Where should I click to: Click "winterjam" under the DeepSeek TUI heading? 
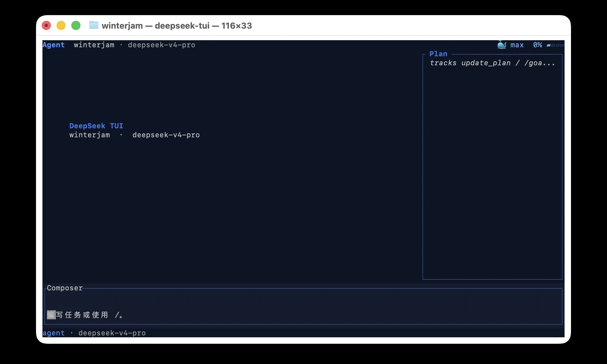pos(90,135)
